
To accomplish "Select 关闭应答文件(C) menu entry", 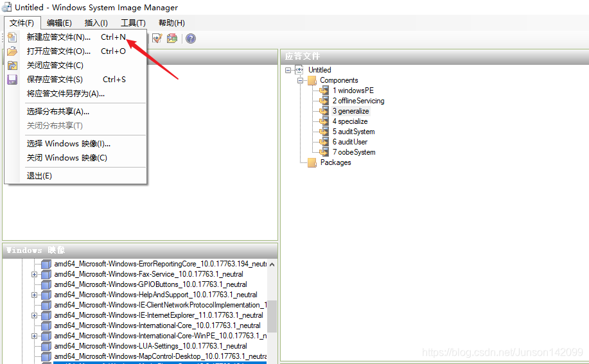I will [76, 65].
